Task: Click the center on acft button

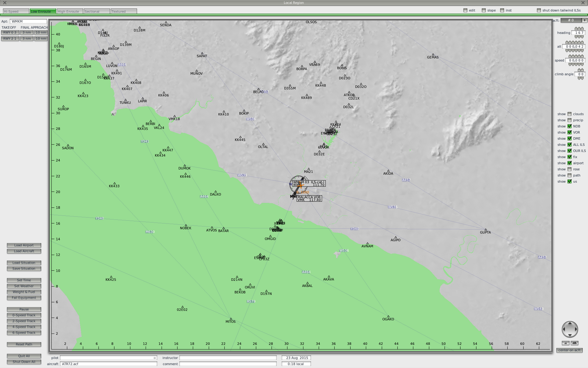Action: coord(569,350)
